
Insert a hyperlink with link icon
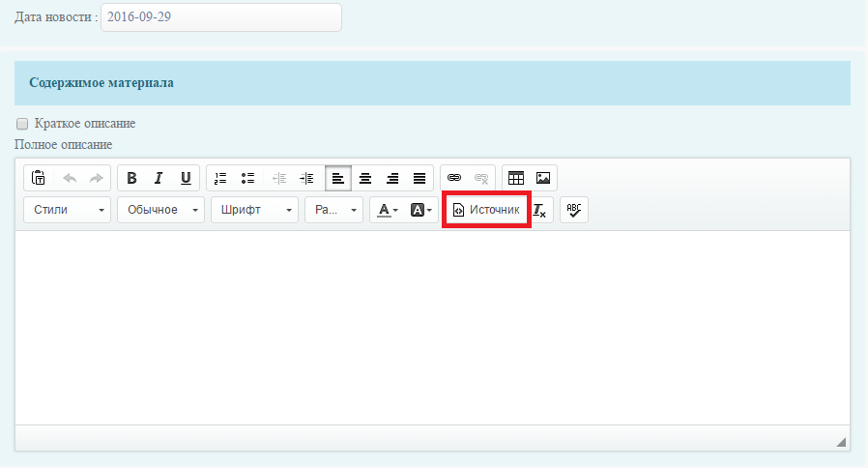click(x=454, y=178)
